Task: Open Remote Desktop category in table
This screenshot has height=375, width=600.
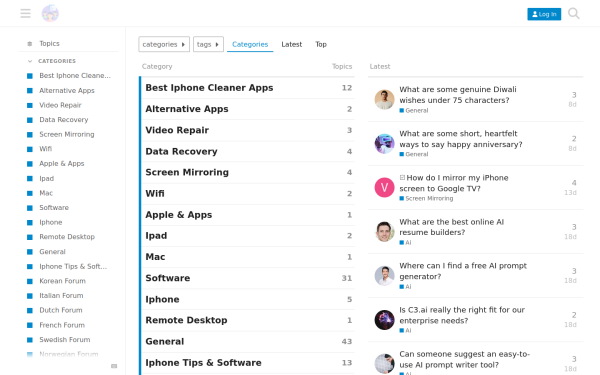Action: (x=186, y=320)
